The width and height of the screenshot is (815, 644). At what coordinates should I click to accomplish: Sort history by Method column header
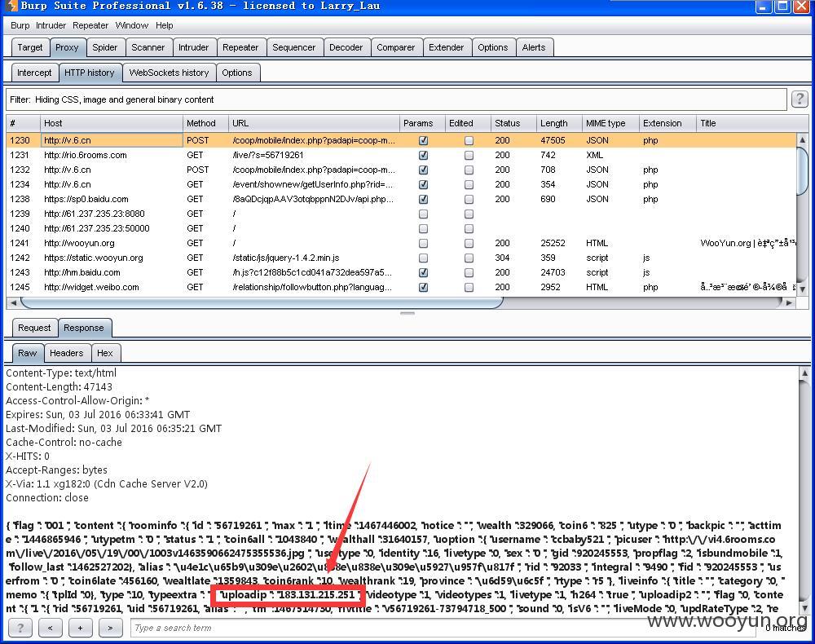click(x=205, y=123)
